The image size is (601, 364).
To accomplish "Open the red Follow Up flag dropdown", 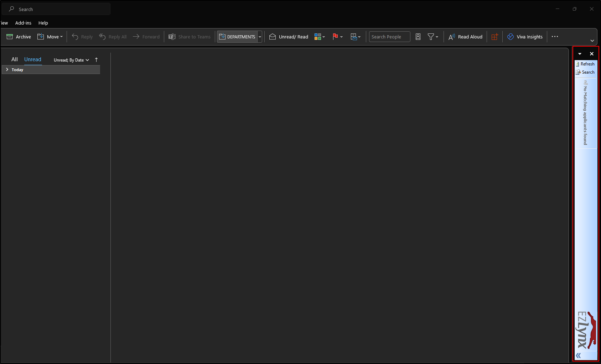I will click(x=337, y=37).
